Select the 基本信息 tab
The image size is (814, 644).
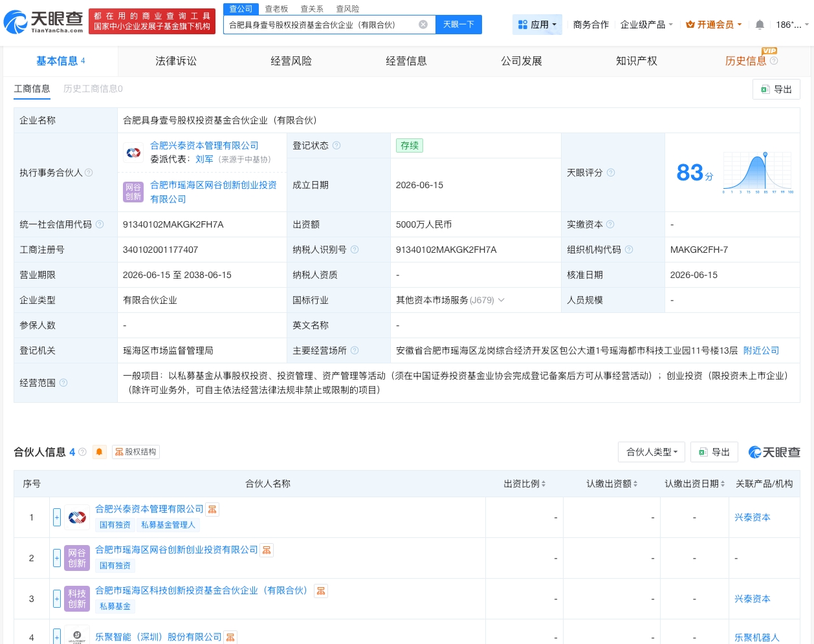point(60,61)
